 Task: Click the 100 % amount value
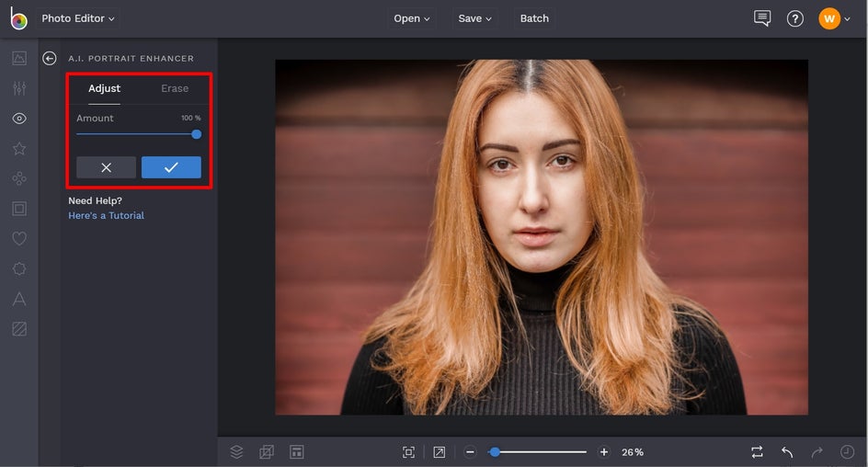(x=191, y=118)
